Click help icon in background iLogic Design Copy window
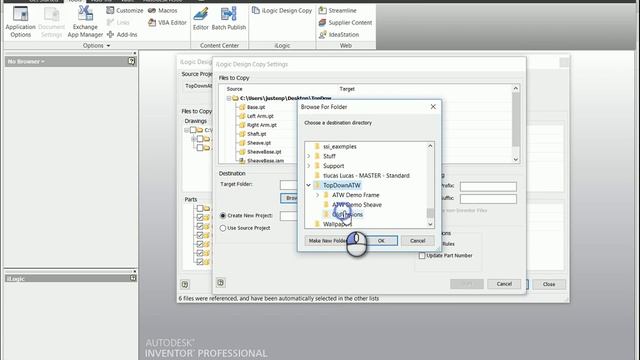640x360 pixels. pyautogui.click(x=185, y=284)
